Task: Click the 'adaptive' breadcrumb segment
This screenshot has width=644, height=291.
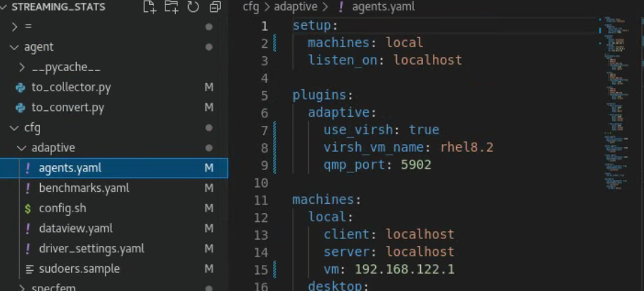Action: pos(296,6)
